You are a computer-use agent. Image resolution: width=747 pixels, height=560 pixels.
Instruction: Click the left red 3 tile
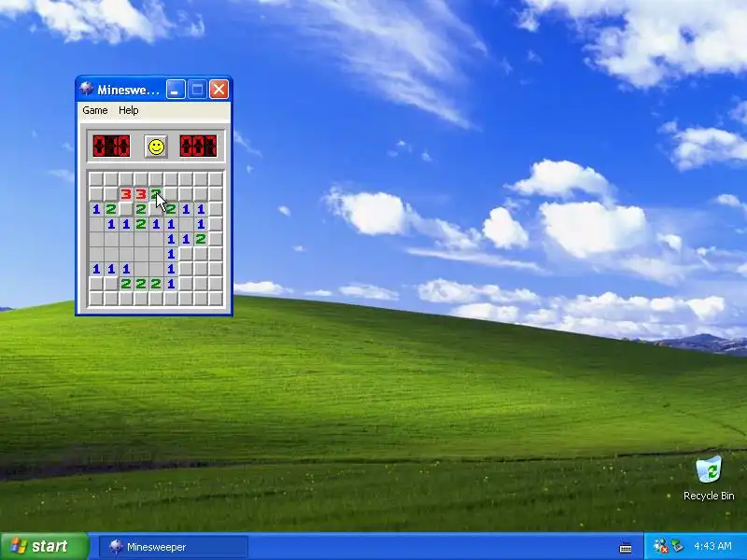[126, 194]
